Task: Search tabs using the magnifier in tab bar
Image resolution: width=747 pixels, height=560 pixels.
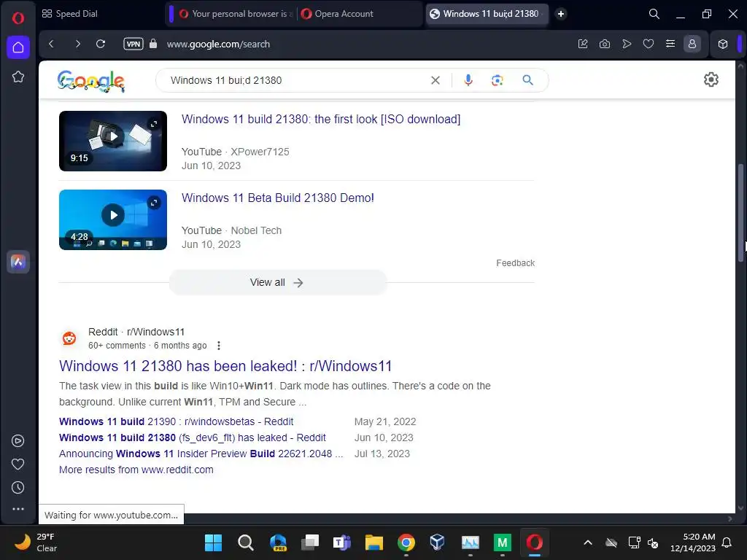Action: coord(654,14)
